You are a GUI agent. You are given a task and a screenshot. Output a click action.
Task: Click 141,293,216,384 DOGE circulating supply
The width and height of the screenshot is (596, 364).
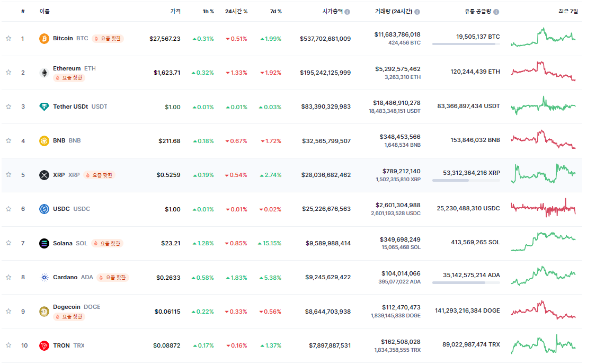(x=467, y=310)
